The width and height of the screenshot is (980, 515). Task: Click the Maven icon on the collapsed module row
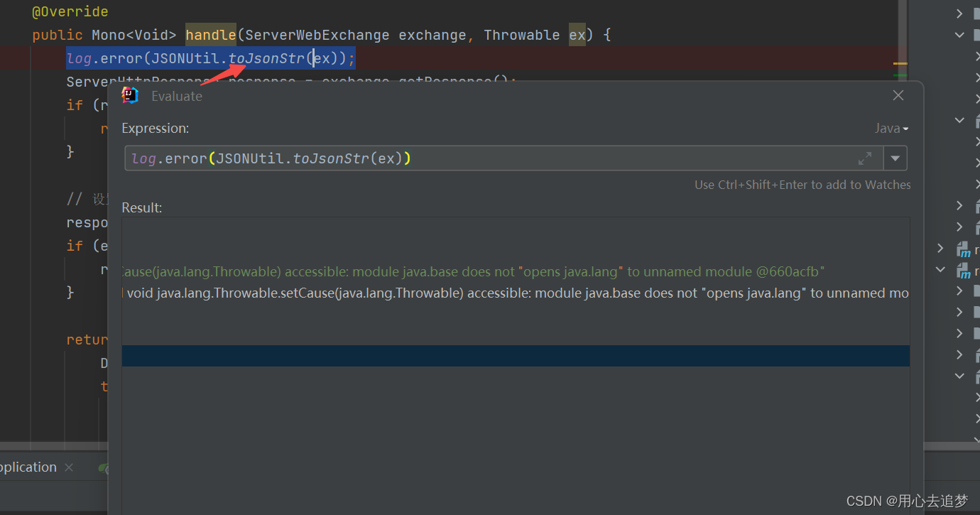964,249
